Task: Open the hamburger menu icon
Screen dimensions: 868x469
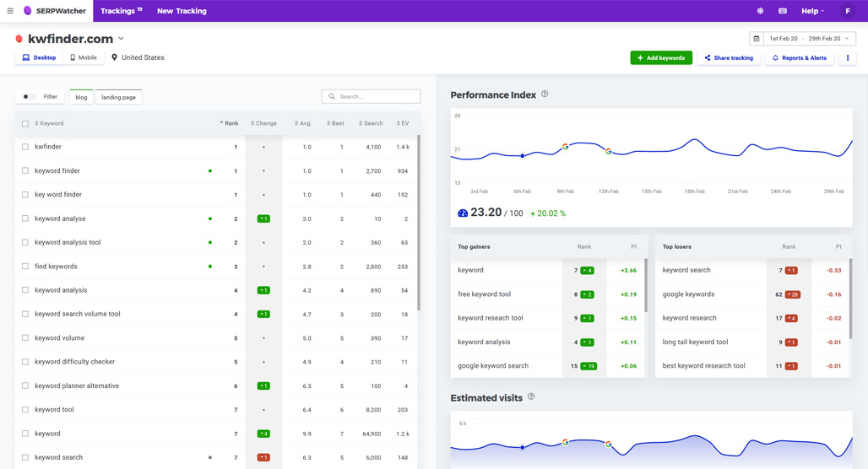Action: click(x=10, y=10)
